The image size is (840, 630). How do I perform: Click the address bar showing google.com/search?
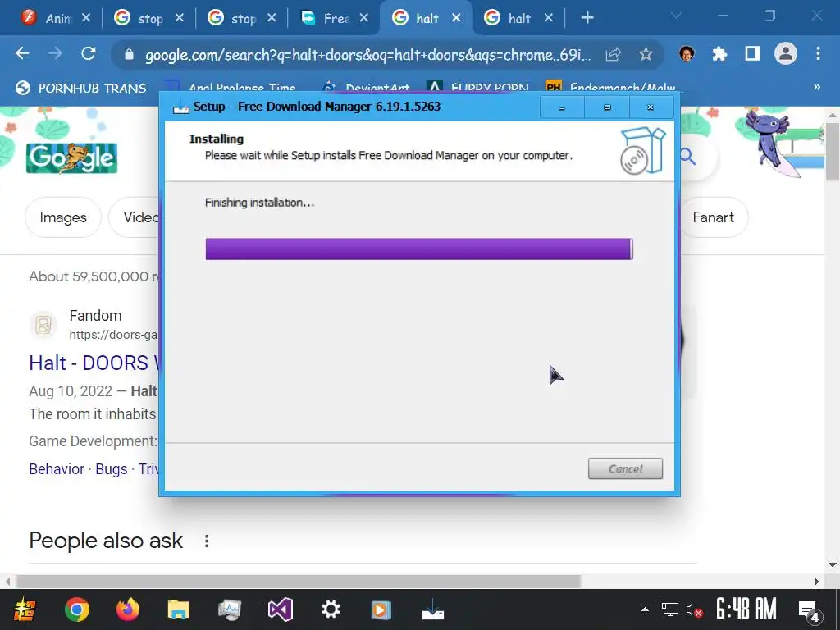pyautogui.click(x=368, y=55)
